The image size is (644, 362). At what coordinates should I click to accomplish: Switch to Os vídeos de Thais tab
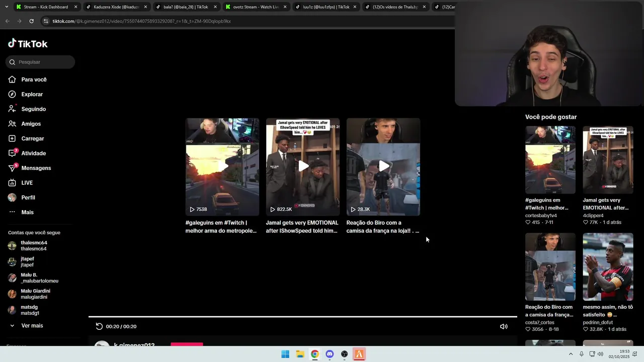(x=395, y=7)
